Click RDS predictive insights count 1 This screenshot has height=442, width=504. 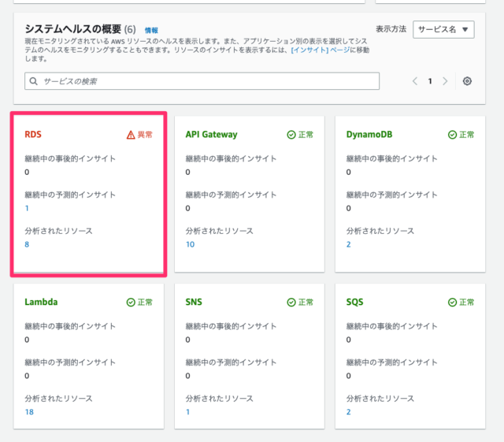[27, 208]
